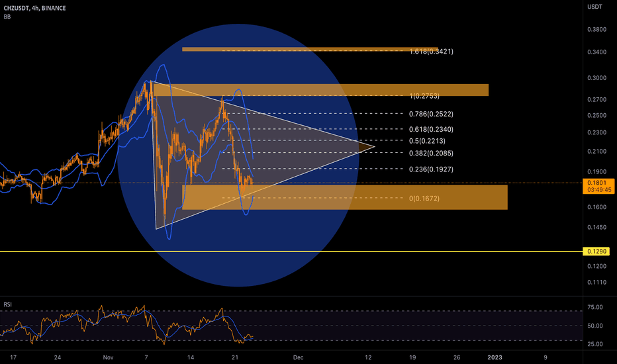Click the 17 date label on time axis
The height and width of the screenshot is (364, 617).
point(13,357)
